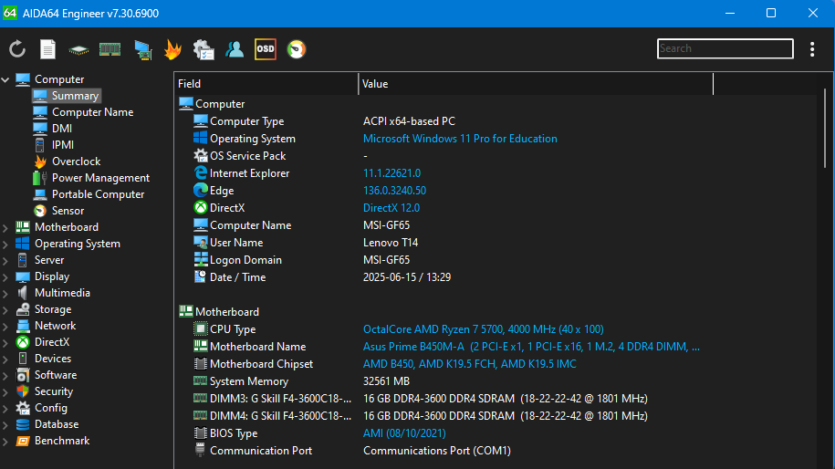
Task: Open the Report document icon
Action: coord(48,50)
